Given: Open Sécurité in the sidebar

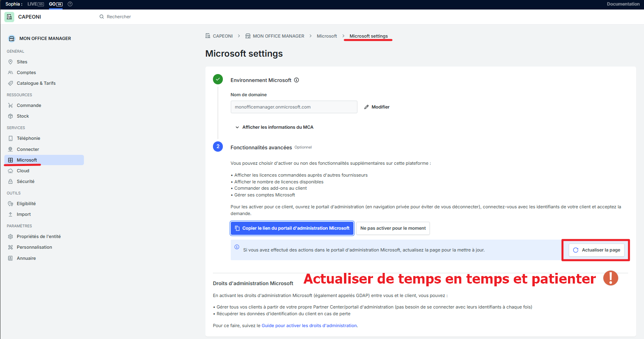Looking at the screenshot, I should [25, 181].
